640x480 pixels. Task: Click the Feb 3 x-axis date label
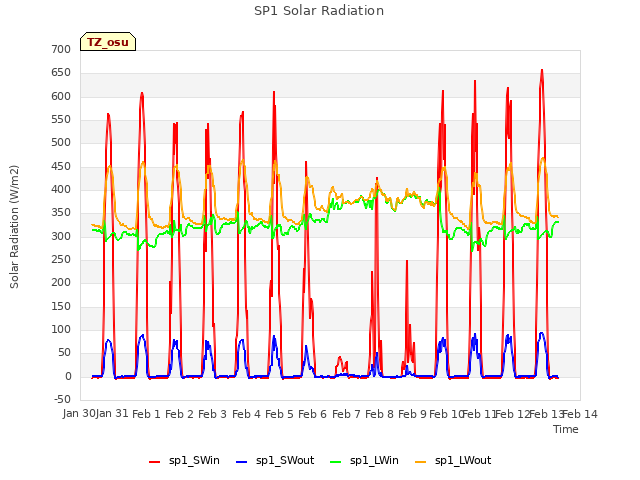pyautogui.click(x=212, y=414)
